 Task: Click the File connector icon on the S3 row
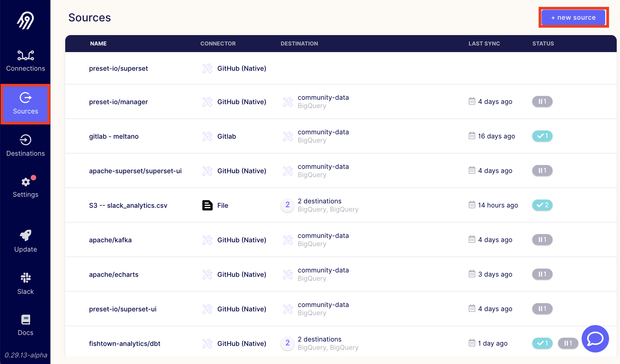[207, 205]
